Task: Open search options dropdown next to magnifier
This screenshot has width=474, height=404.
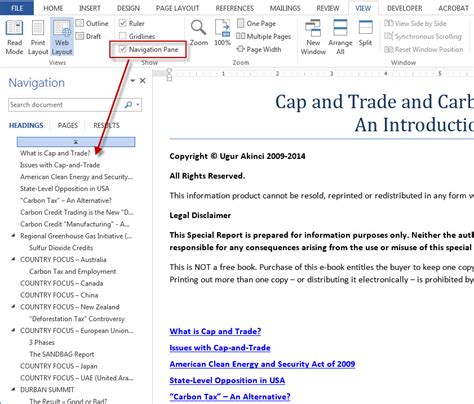Action: pos(138,105)
